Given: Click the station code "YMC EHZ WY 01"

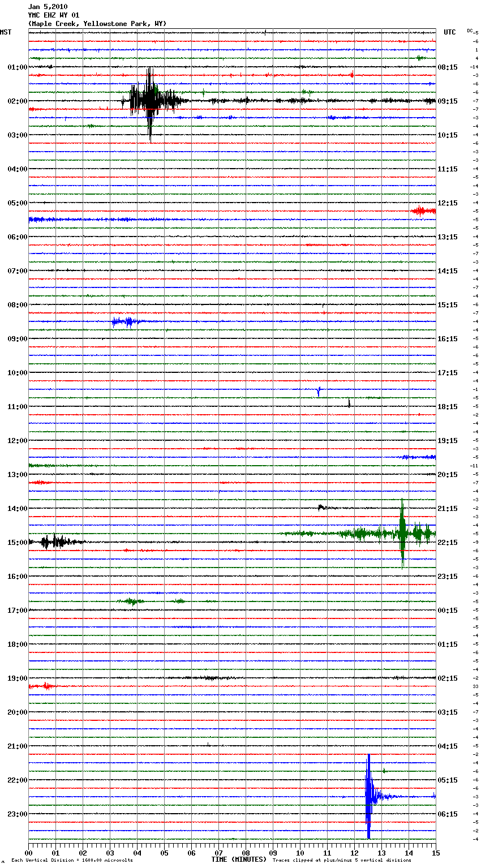Looking at the screenshot, I should click(x=54, y=15).
